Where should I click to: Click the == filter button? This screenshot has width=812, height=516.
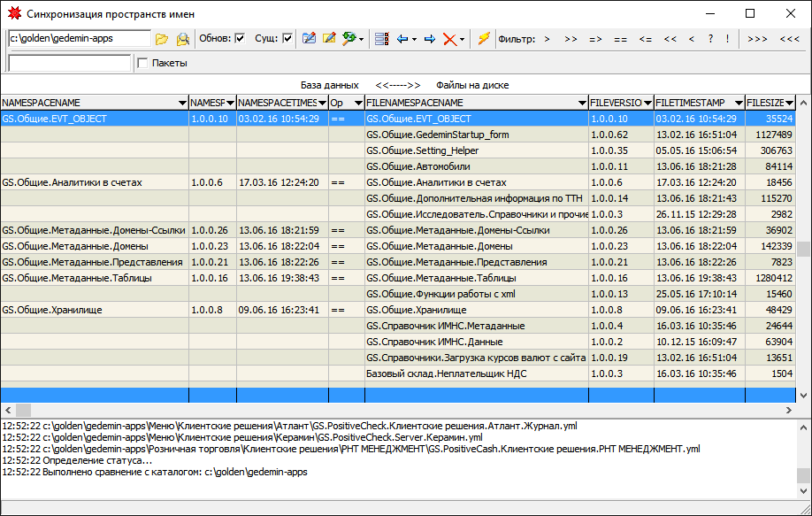point(620,39)
